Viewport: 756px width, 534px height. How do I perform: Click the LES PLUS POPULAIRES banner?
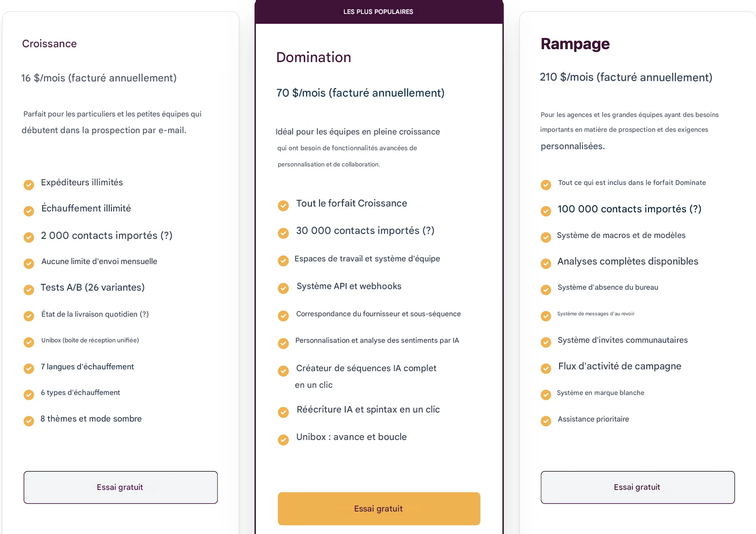379,12
